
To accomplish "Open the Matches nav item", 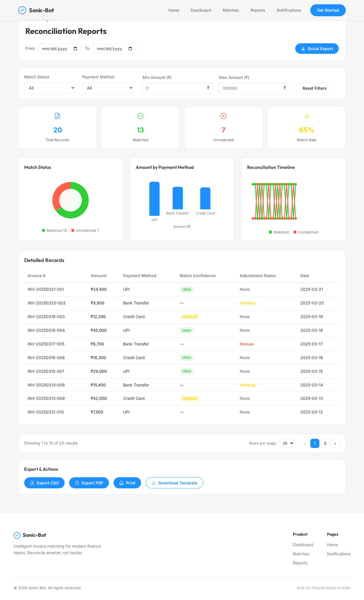I will (231, 10).
